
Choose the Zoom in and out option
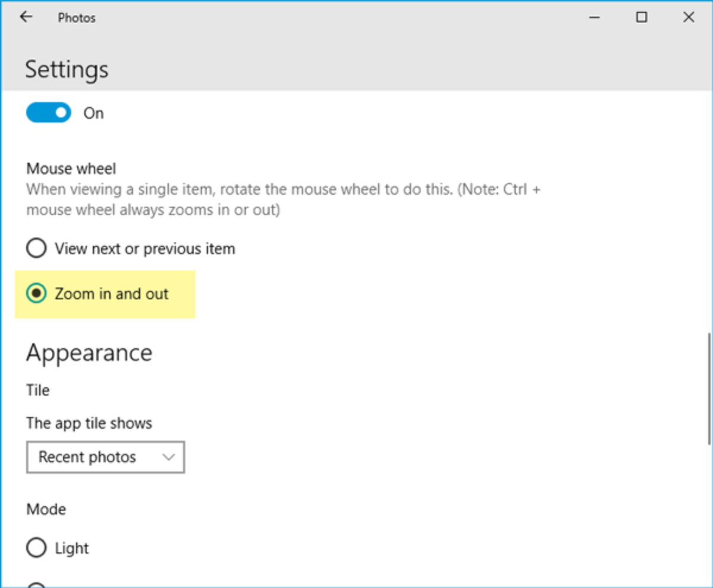coord(36,293)
